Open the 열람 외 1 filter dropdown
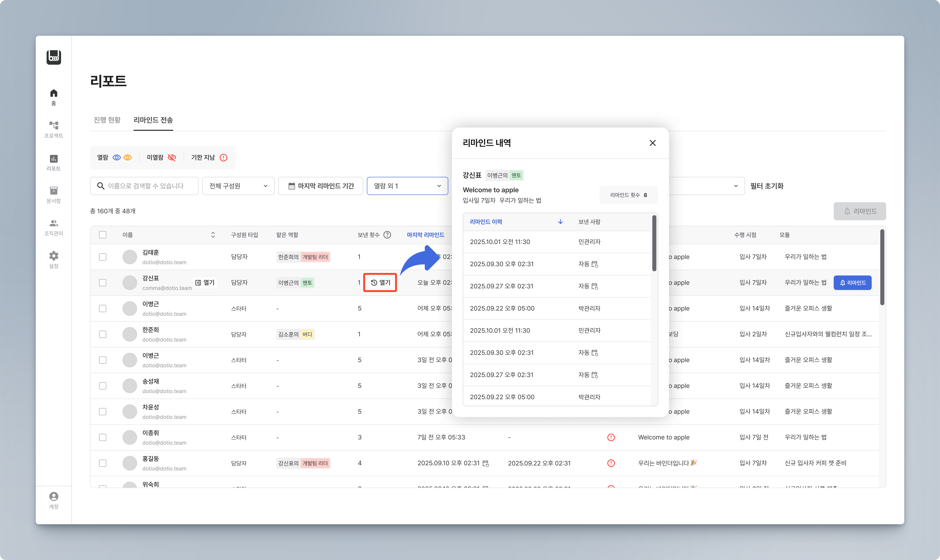940x560 pixels. 407,186
